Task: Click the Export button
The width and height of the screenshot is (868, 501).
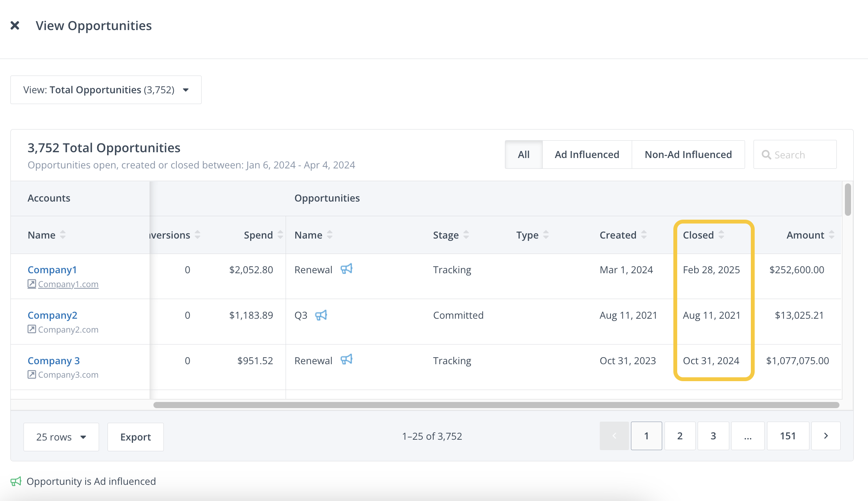Action: pos(135,437)
